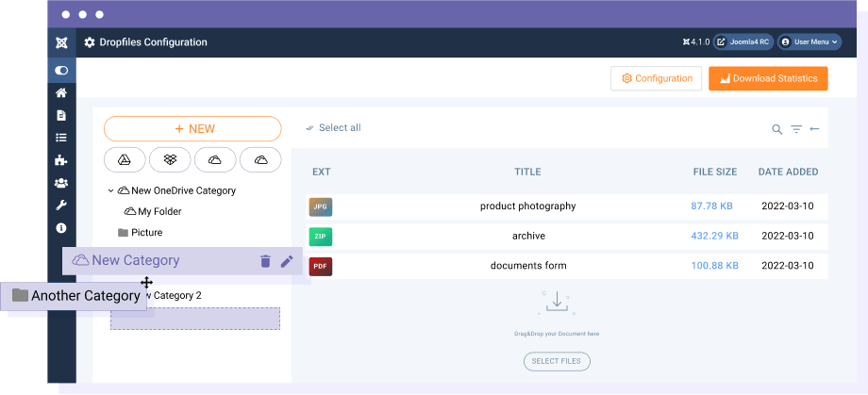Delete New Category using trash icon

265,261
